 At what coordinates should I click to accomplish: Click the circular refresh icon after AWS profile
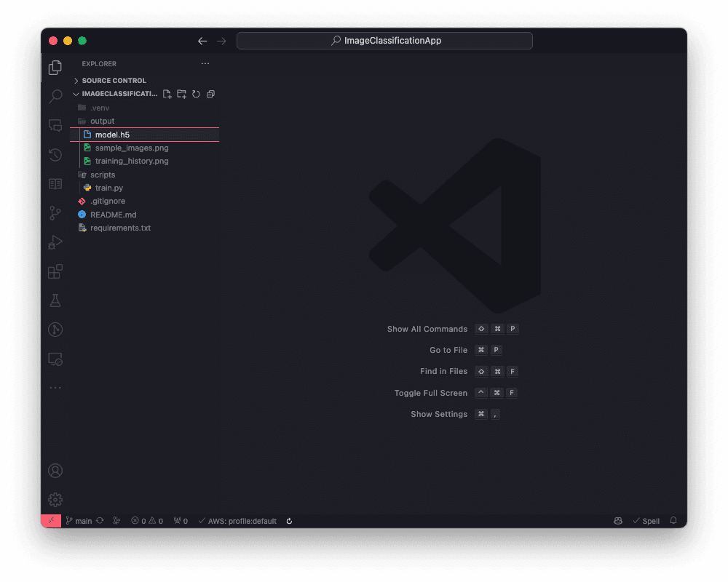click(289, 521)
